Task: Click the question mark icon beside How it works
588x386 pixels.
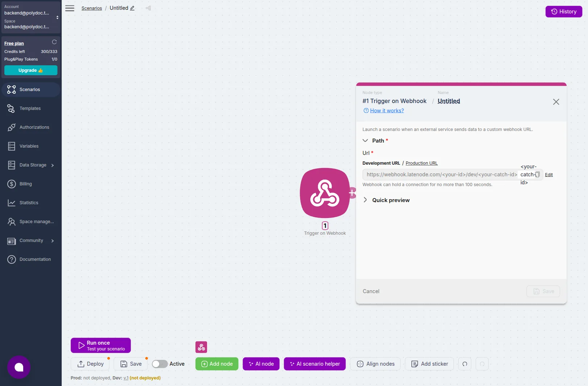Action: (366, 111)
